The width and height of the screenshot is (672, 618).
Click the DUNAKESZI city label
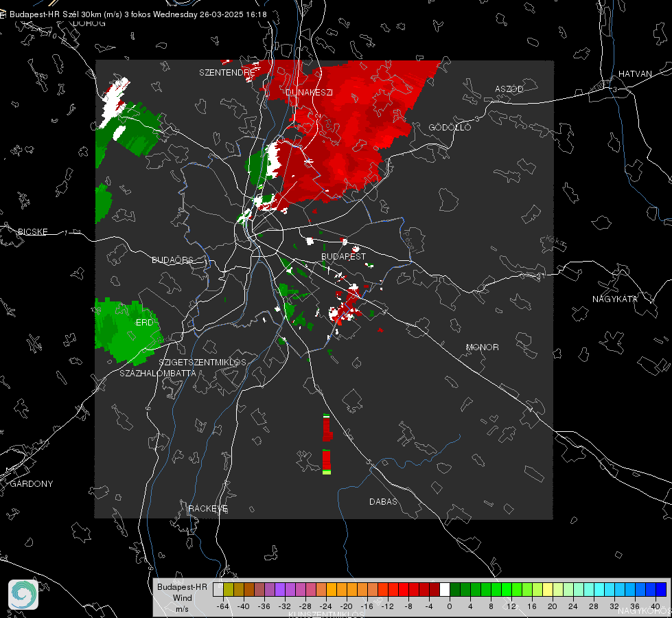pos(309,92)
